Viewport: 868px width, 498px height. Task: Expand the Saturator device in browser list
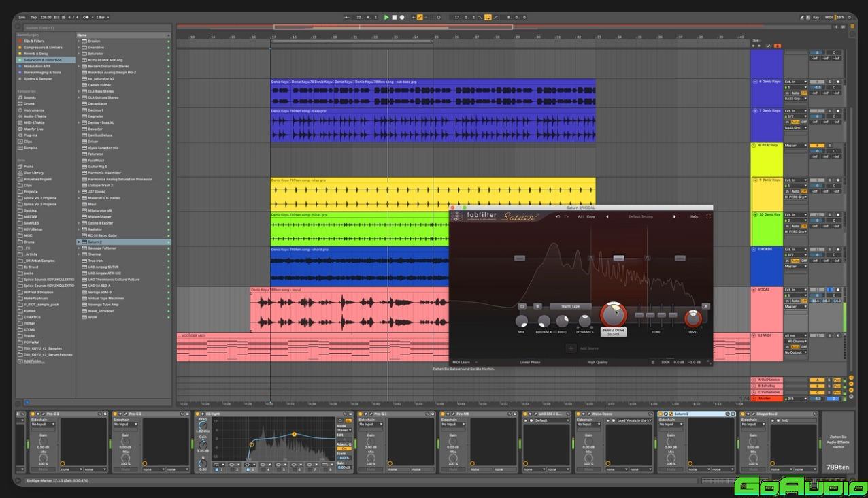tap(79, 54)
